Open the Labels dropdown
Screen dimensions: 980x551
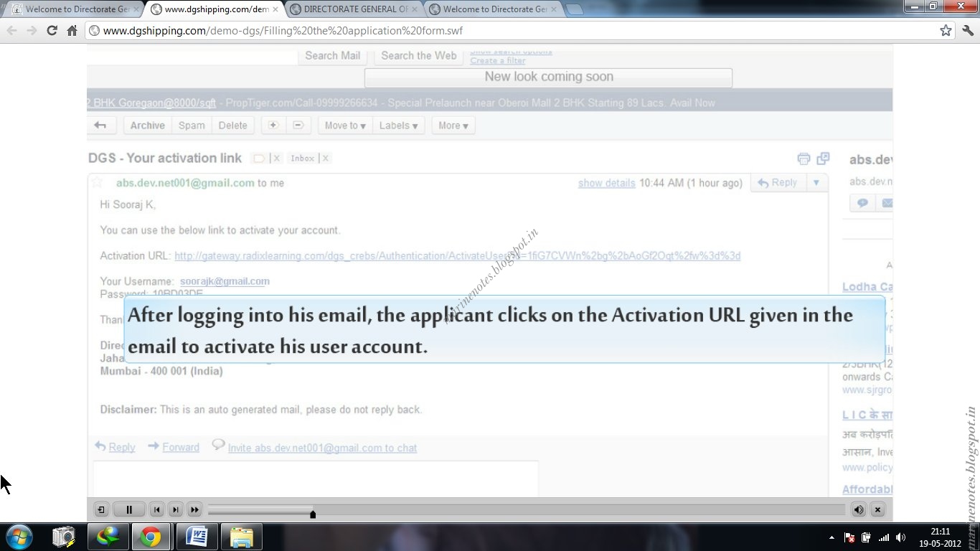point(399,126)
